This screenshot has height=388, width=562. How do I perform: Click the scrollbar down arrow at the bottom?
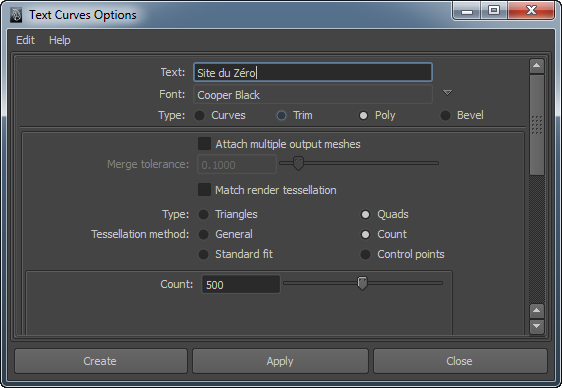[x=537, y=326]
